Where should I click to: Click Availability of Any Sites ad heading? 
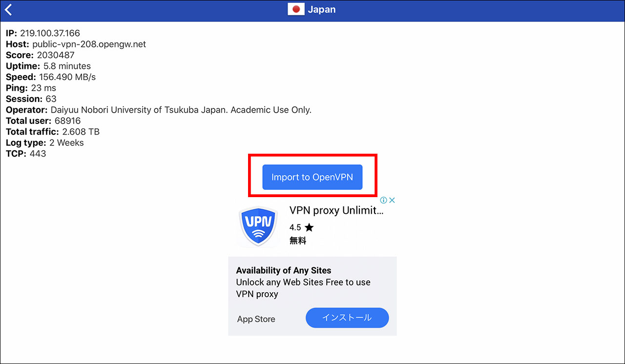point(284,270)
